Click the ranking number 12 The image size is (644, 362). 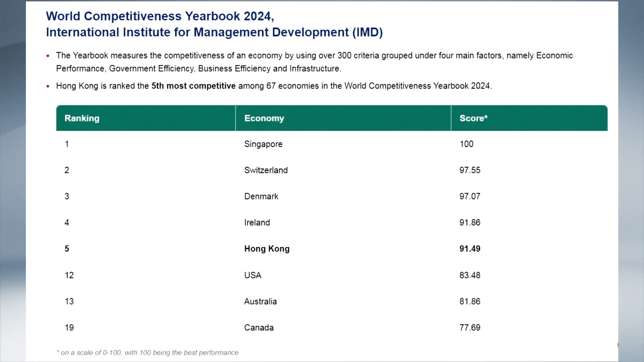(69, 275)
